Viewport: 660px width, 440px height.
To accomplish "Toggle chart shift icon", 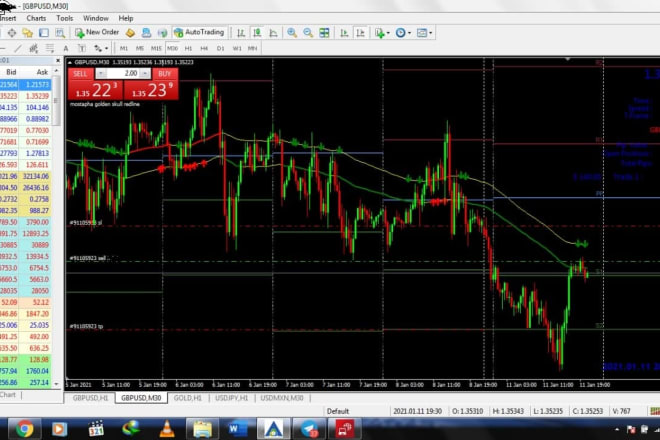I will (361, 33).
